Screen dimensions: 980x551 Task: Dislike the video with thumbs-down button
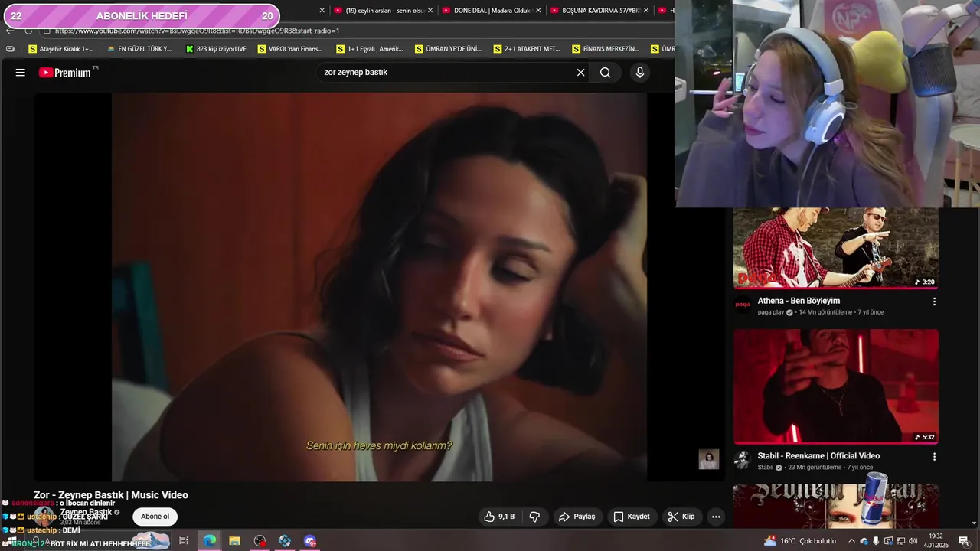(534, 517)
